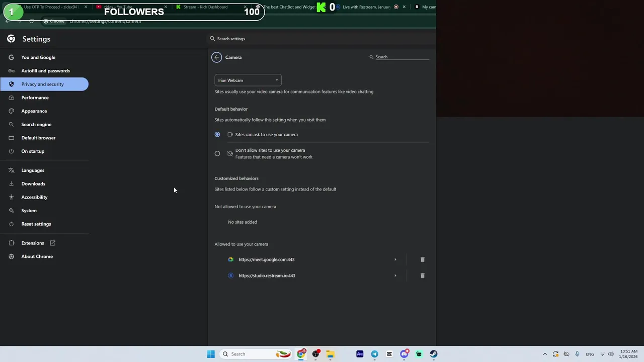Click the studio.restream.io site favicon
Viewport: 644px width, 362px height.
coord(230,276)
